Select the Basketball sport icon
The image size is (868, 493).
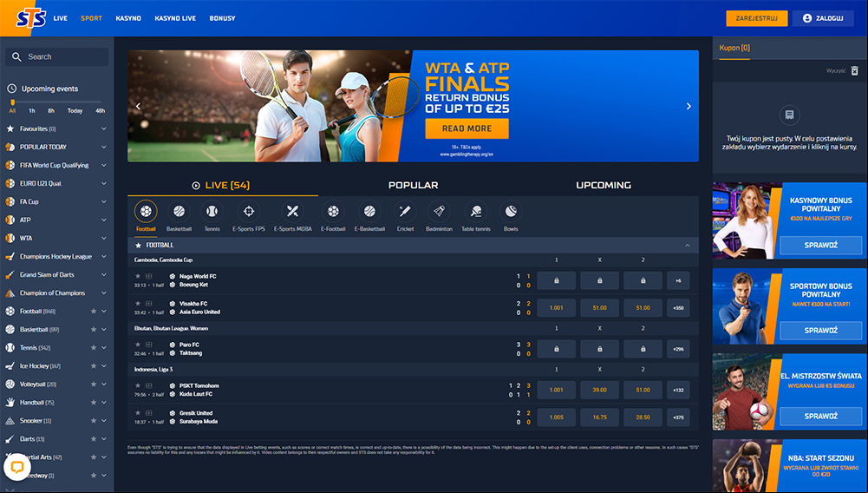click(x=179, y=211)
